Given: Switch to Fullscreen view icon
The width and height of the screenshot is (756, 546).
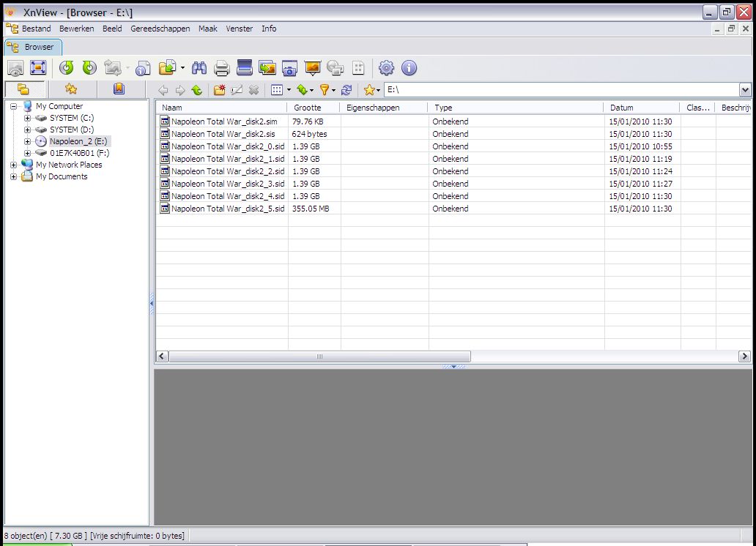Looking at the screenshot, I should coord(37,67).
